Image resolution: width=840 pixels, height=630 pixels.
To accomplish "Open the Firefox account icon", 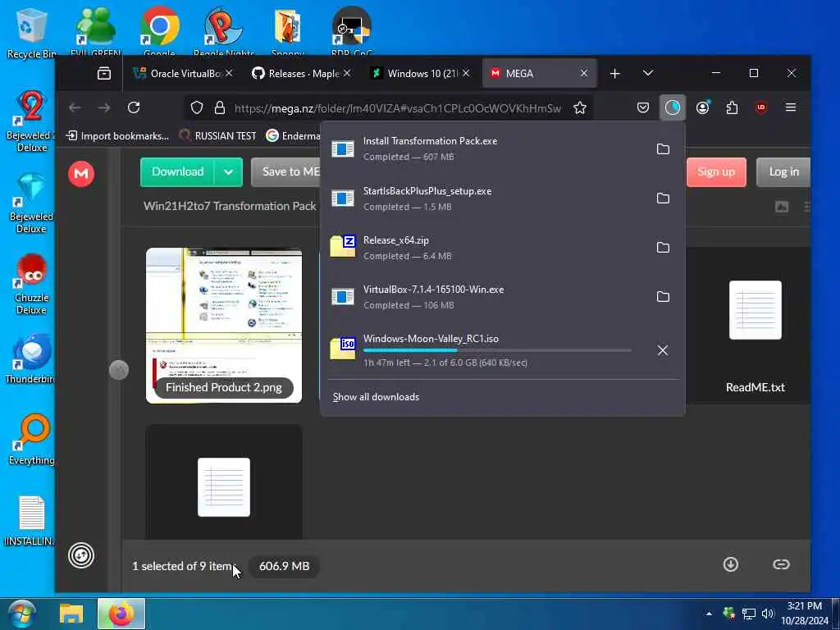I will click(x=702, y=107).
